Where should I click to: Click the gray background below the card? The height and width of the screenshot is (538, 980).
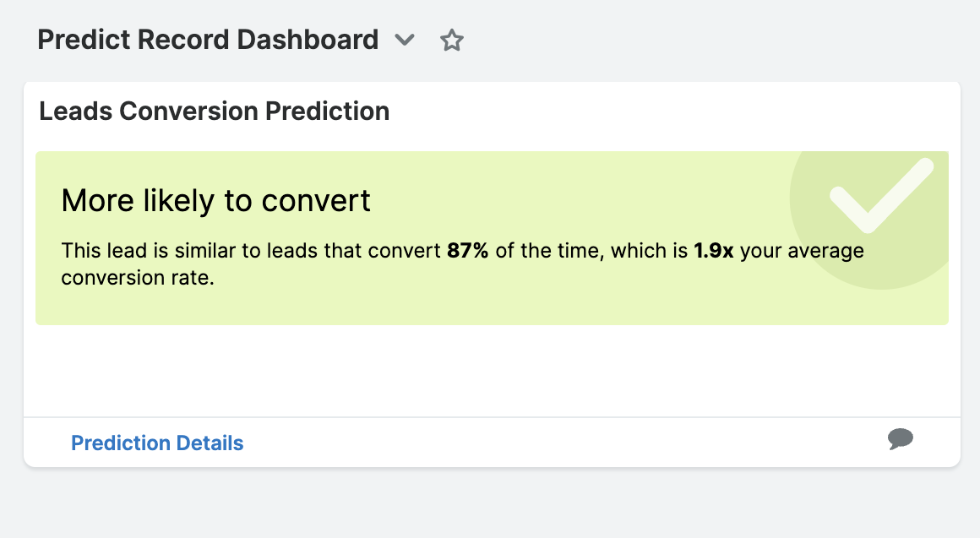(x=490, y=503)
